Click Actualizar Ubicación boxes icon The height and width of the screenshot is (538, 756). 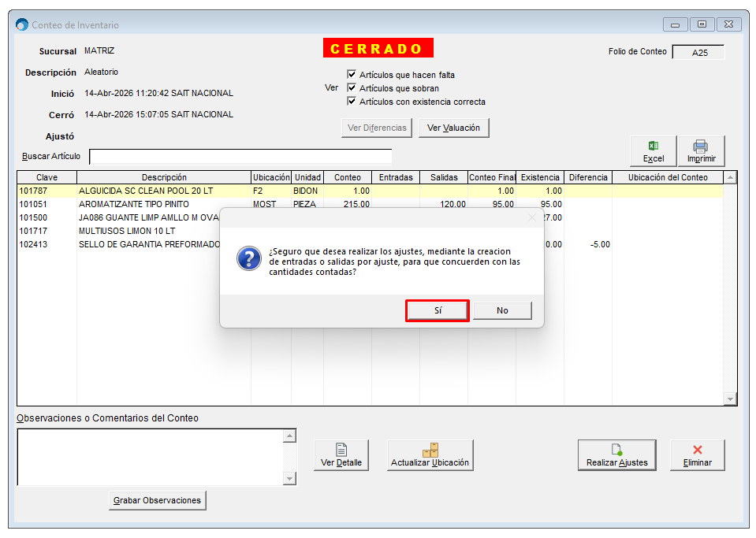click(430, 450)
